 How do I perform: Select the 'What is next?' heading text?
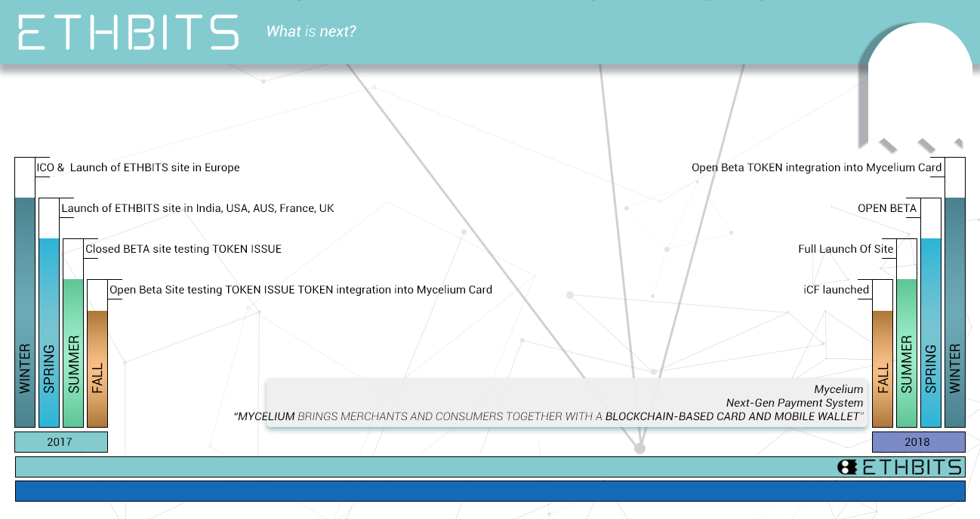[311, 32]
